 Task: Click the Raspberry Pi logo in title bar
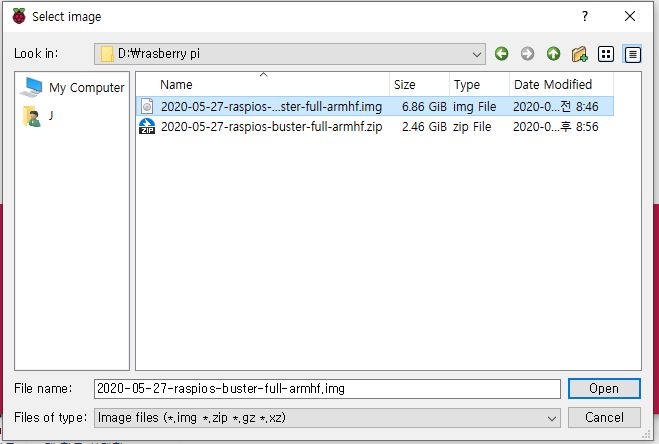(19, 16)
